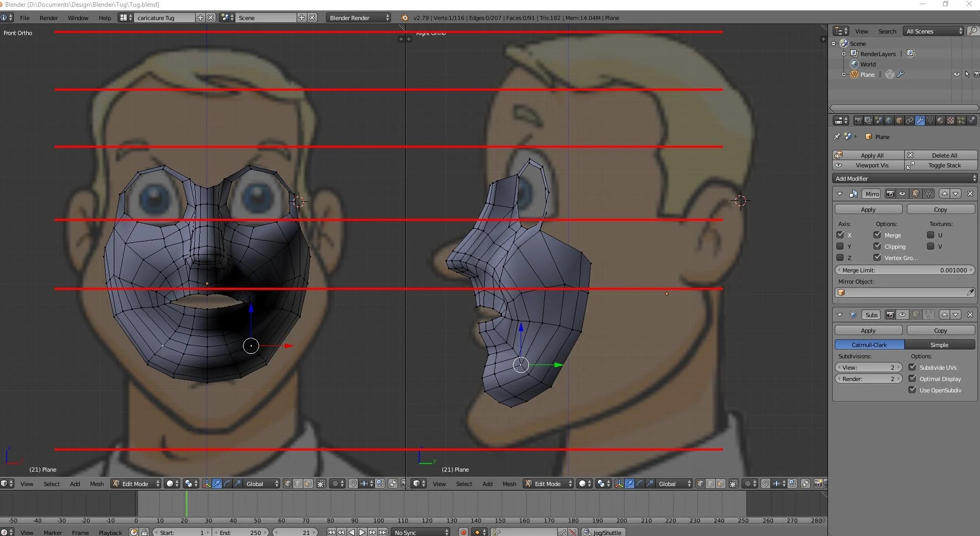Open the Constraints properties tab chain icon
Viewport: 980px width, 536px height.
[909, 120]
